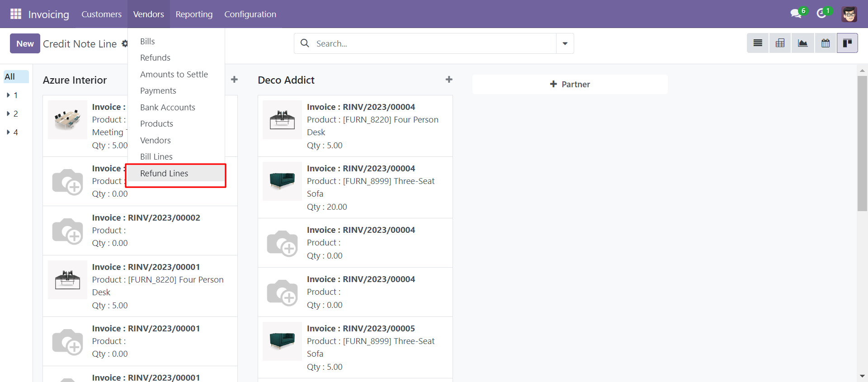Image resolution: width=868 pixels, height=382 pixels.
Task: Switch to graph view
Action: pyautogui.click(x=802, y=43)
